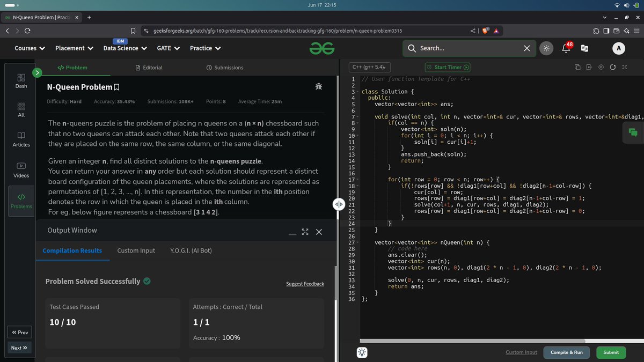
Task: Click the Brave Shields icon in the address bar
Action: pos(486,31)
